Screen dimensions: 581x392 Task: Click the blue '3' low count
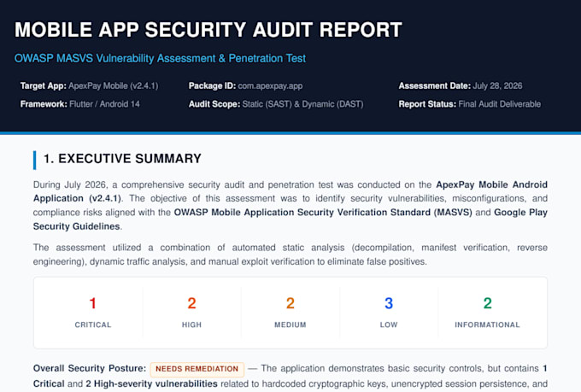(x=389, y=303)
